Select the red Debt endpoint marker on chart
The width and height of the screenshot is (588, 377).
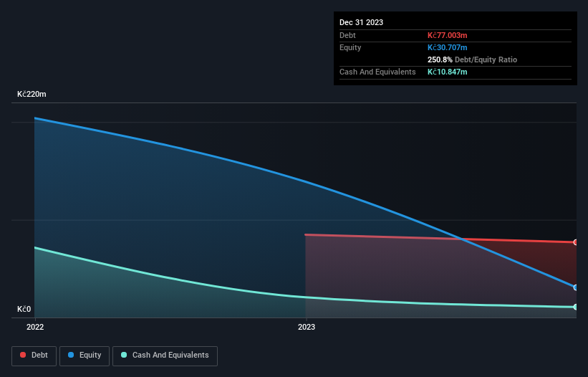(x=575, y=242)
